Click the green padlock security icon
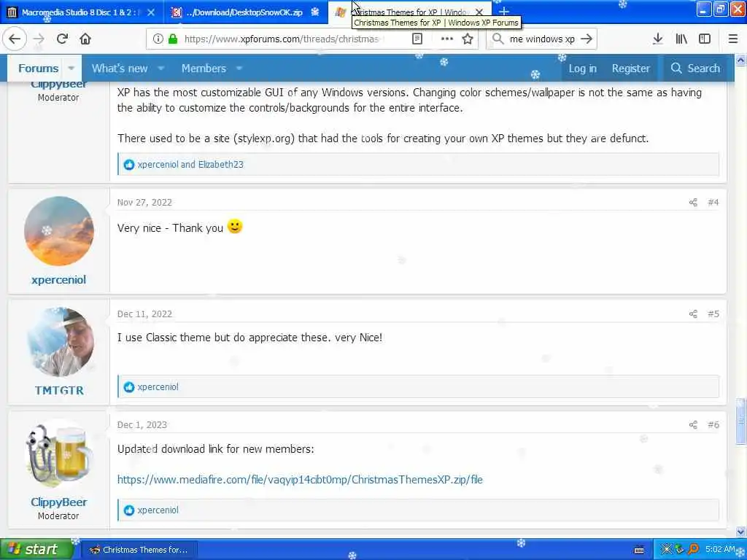The image size is (747, 560). pos(173,39)
